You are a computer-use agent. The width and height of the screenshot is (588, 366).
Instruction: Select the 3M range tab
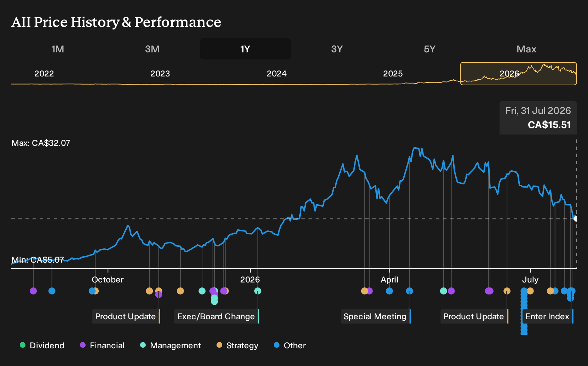[152, 49]
